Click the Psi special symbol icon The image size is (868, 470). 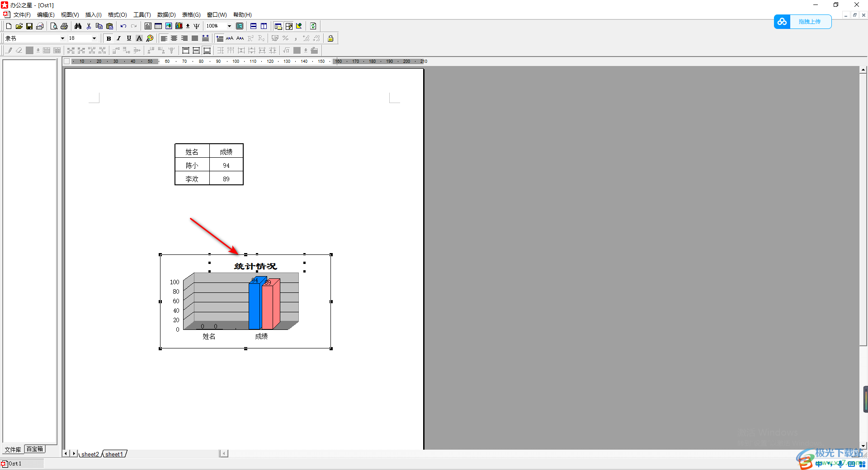pyautogui.click(x=197, y=26)
